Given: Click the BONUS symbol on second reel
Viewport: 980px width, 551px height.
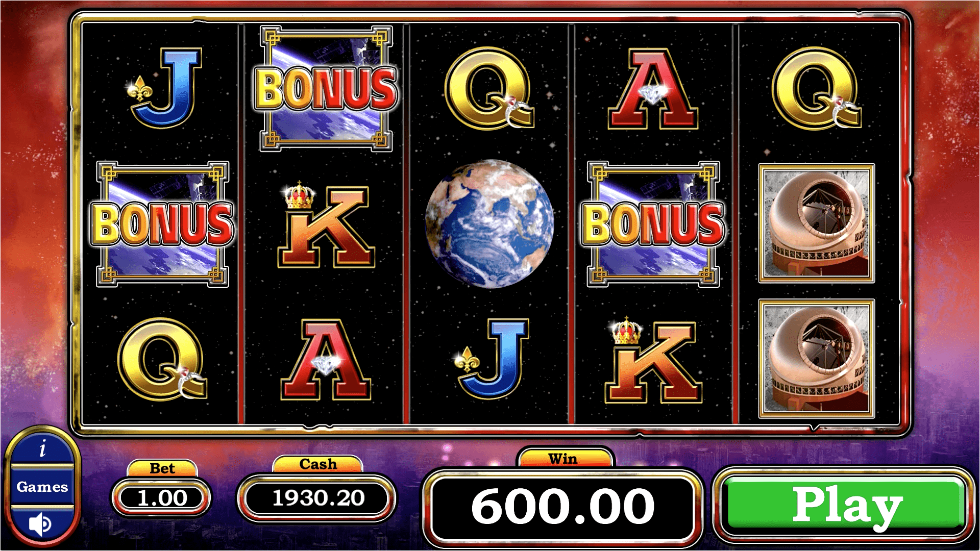Looking at the screenshot, I should tap(326, 89).
